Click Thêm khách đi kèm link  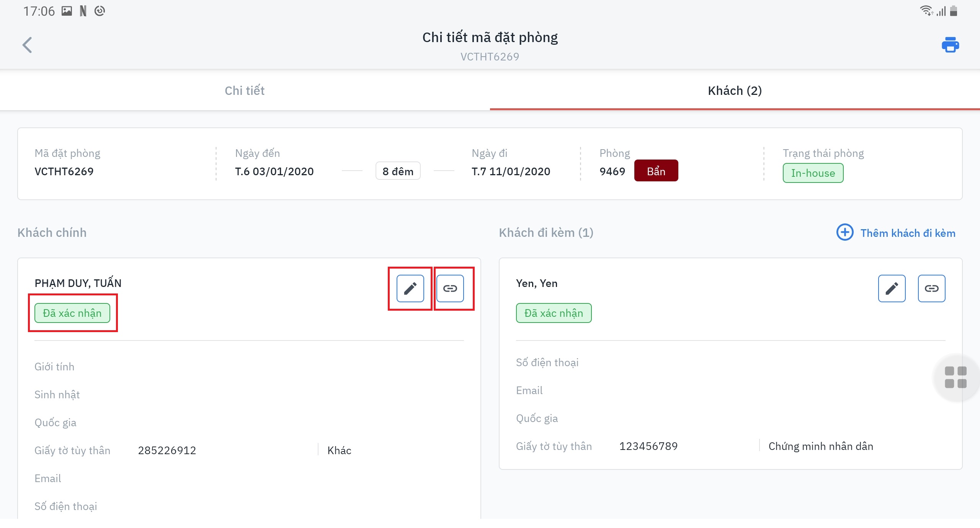pyautogui.click(x=908, y=233)
